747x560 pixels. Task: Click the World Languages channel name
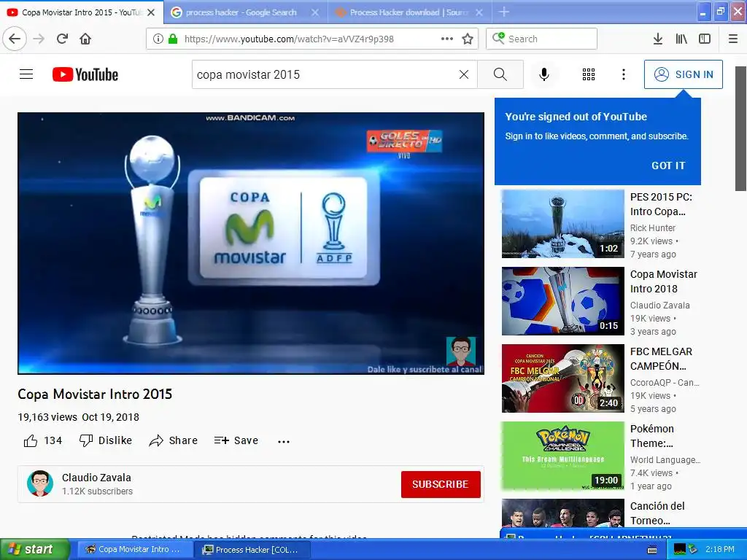coord(665,459)
